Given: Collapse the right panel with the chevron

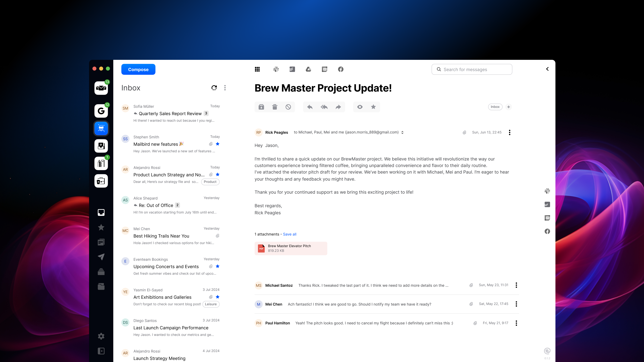Looking at the screenshot, I should [547, 69].
